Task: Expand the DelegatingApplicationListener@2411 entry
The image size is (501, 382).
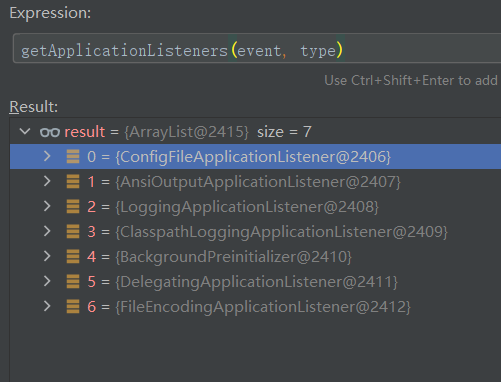Action: tap(47, 281)
